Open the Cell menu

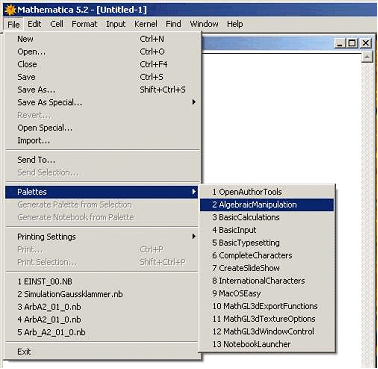[57, 24]
